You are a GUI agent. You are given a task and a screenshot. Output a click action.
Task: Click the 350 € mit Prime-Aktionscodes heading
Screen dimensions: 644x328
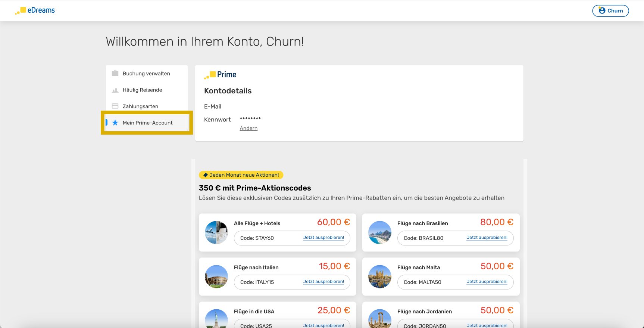[x=255, y=188]
